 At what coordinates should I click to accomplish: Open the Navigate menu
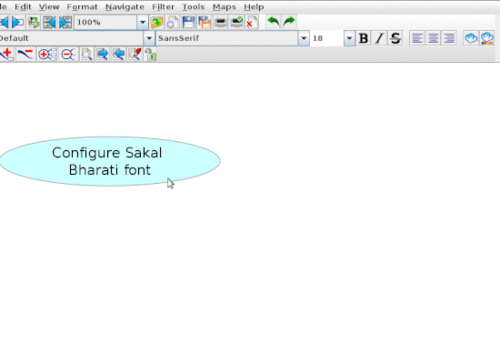pyautogui.click(x=125, y=7)
